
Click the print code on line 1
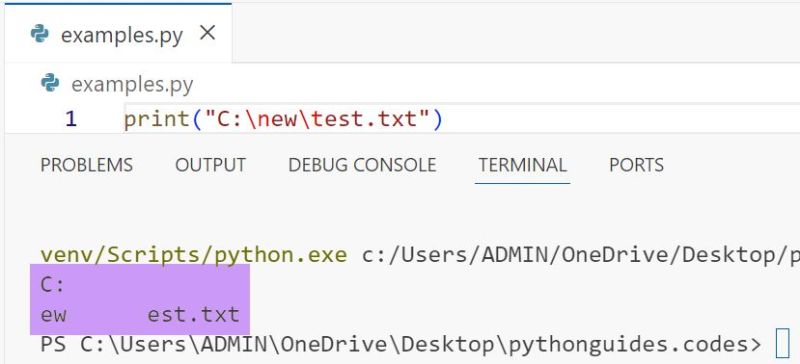point(283,120)
